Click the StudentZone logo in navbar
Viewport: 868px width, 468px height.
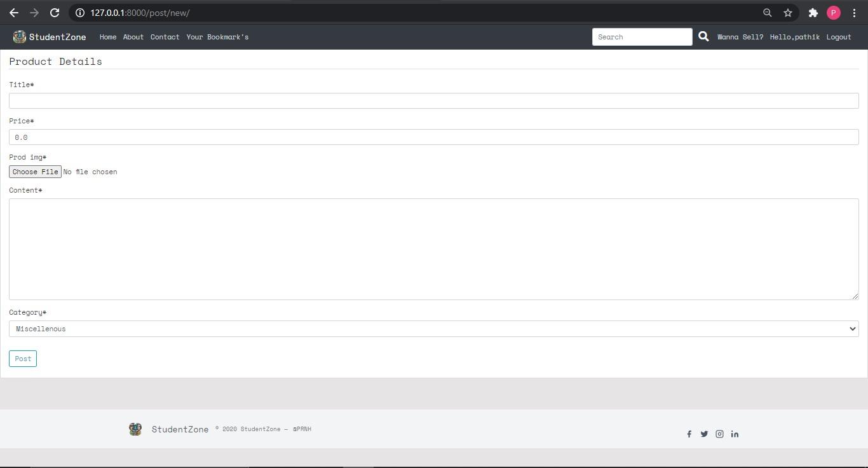[x=20, y=37]
